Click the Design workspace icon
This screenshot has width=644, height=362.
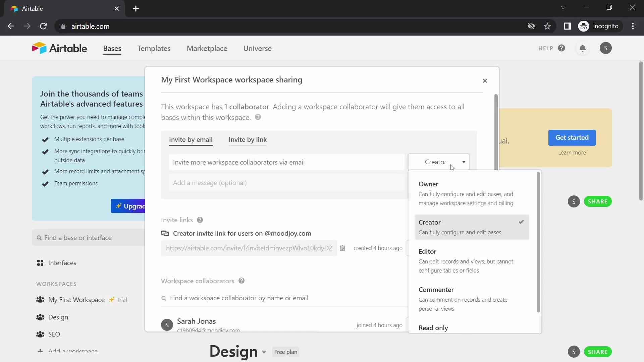click(x=40, y=317)
